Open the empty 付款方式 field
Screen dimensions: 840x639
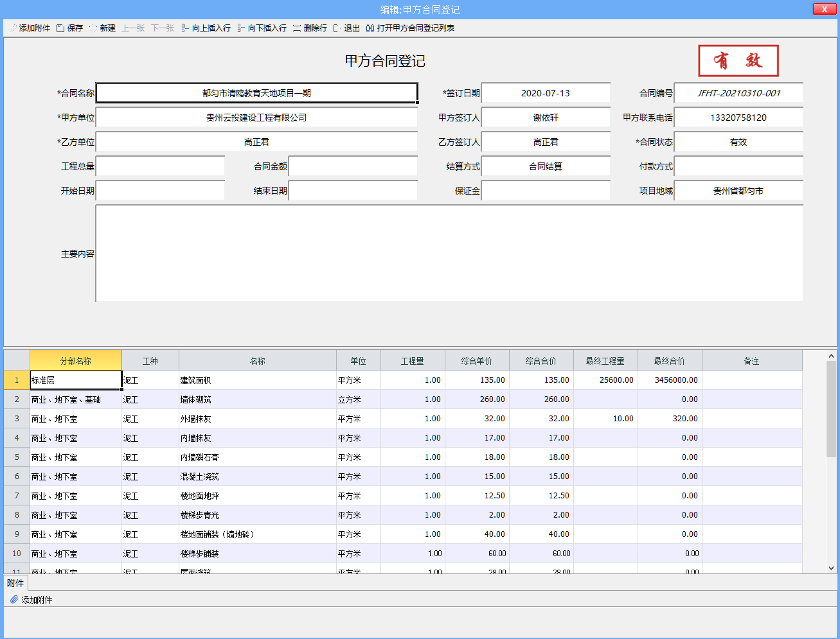point(738,166)
